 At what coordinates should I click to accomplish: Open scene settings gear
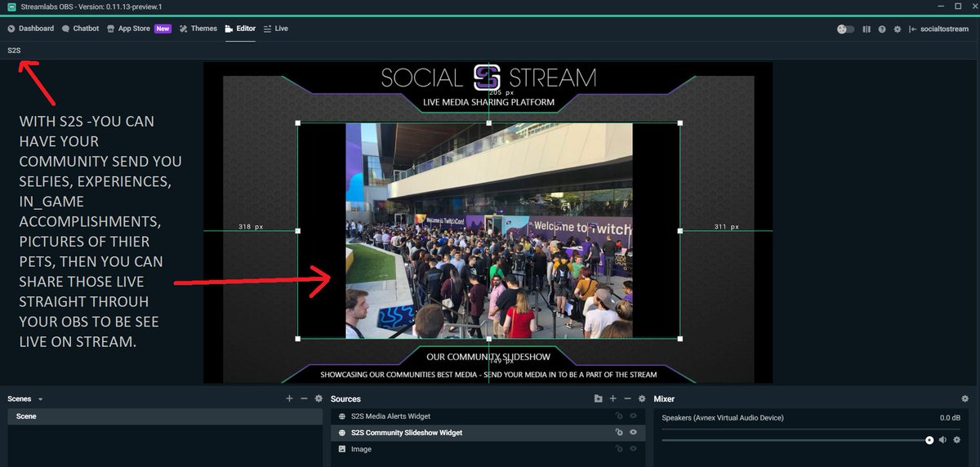318,398
